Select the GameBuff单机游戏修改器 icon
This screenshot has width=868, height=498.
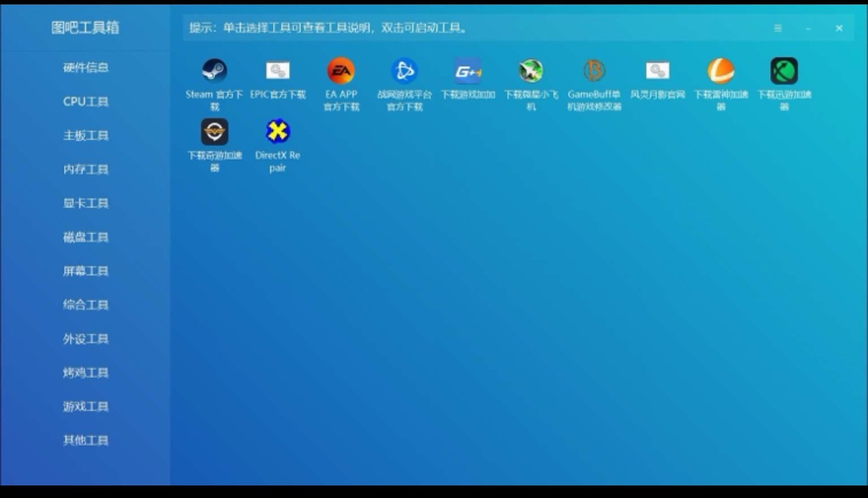pos(594,71)
